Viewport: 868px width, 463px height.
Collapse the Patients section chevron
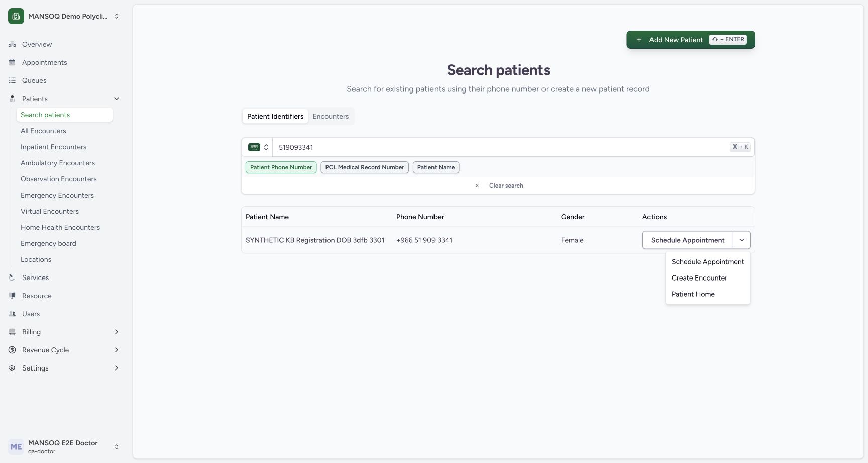(x=117, y=99)
